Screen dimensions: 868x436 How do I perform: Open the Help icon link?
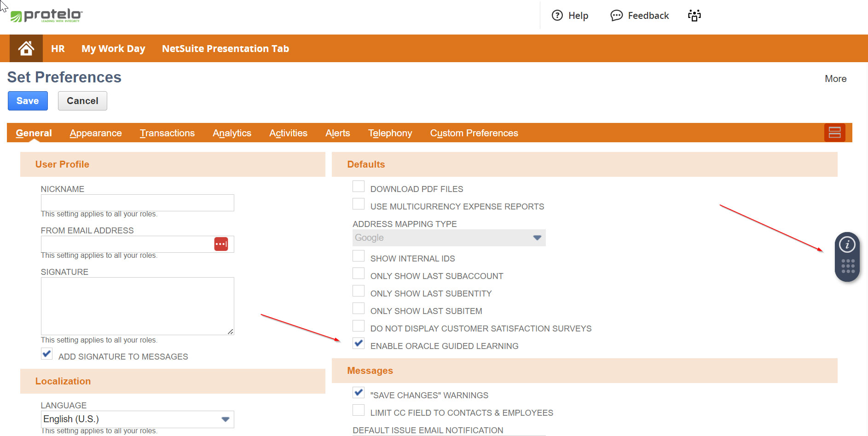(557, 16)
